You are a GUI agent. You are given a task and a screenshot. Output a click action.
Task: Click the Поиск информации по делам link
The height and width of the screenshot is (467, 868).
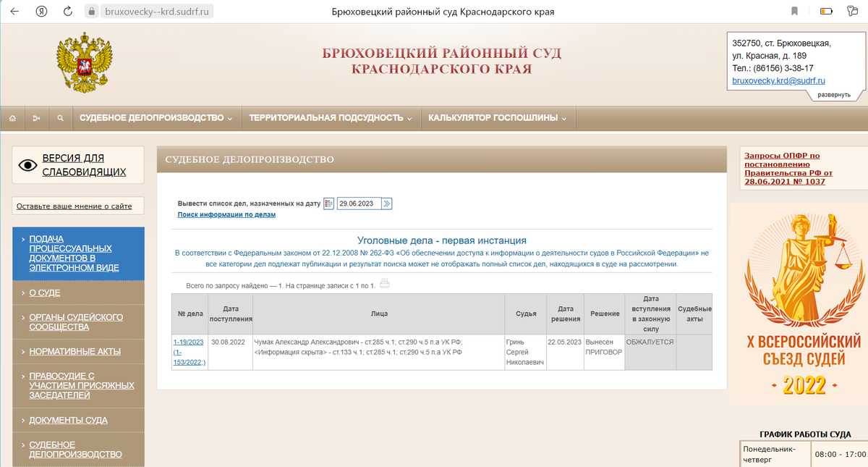[x=227, y=215]
